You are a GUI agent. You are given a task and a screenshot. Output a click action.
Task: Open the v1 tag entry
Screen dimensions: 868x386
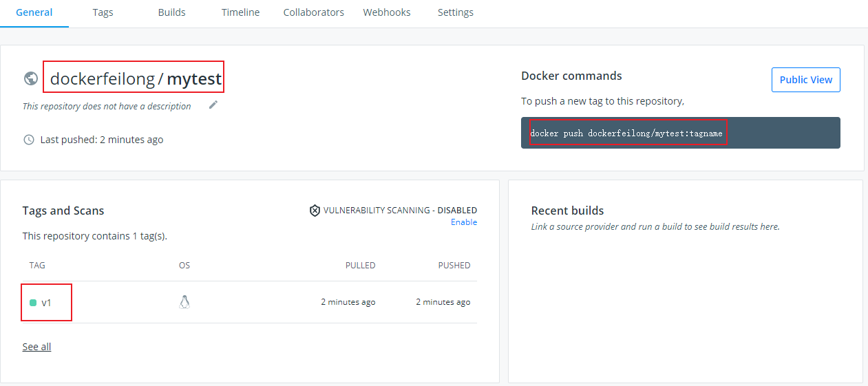click(47, 303)
